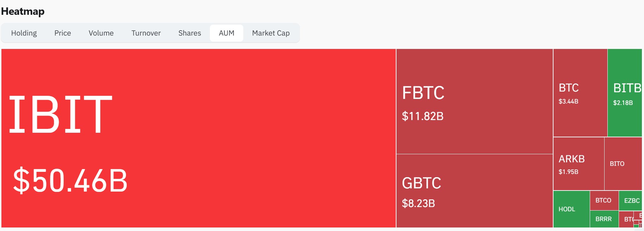Select the Price tab
Screen dimensions: 644x231
coord(63,33)
